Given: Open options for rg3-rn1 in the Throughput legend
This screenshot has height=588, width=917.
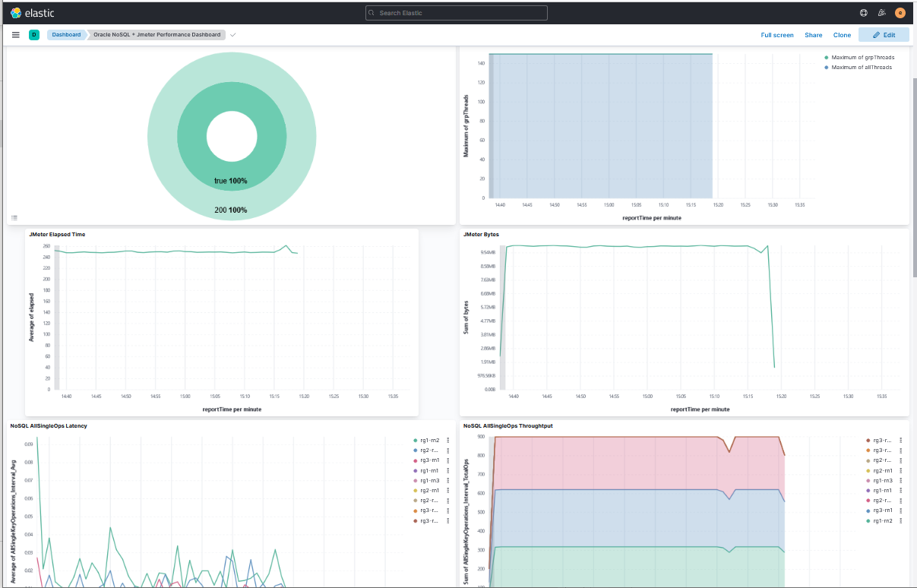Looking at the screenshot, I should tap(900, 511).
